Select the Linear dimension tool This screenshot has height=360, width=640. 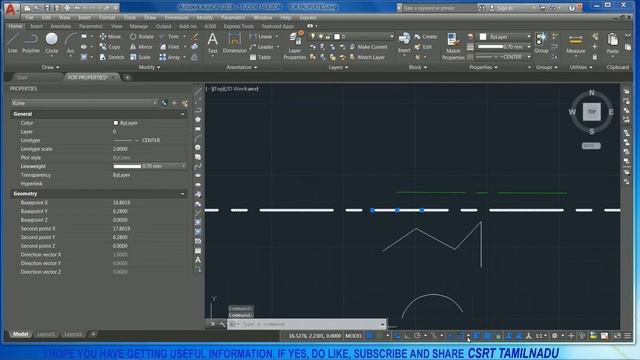coord(261,36)
